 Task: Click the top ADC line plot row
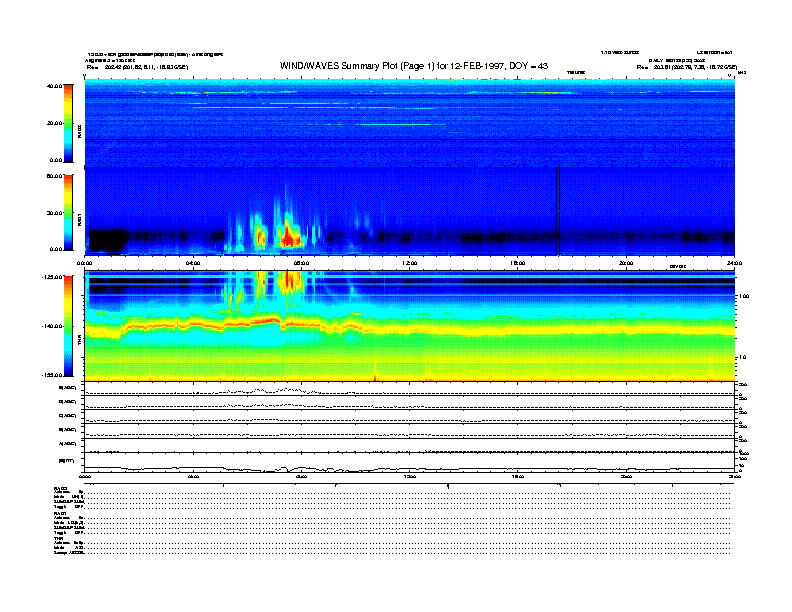[410, 389]
